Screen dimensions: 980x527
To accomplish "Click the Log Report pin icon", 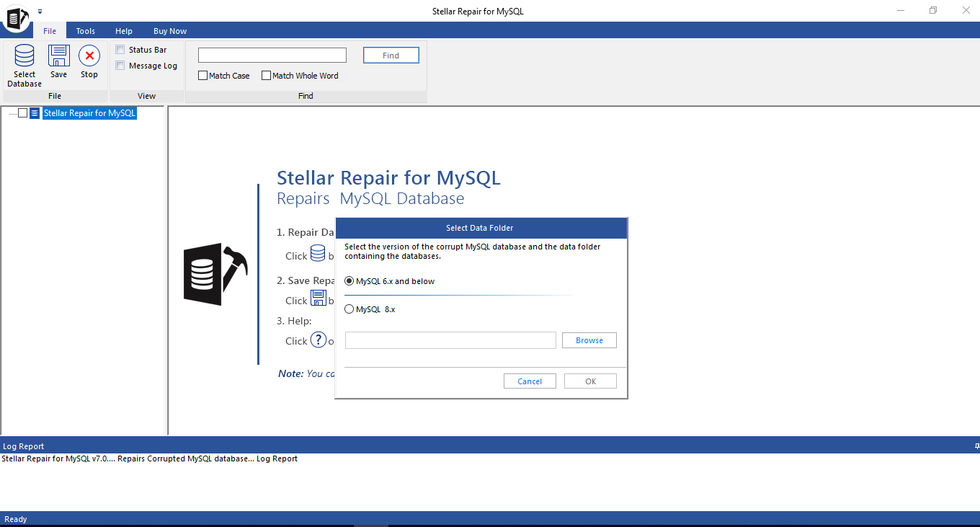I will pyautogui.click(x=976, y=446).
